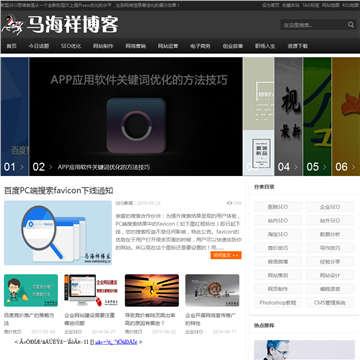Click the orange read-full-article button
Image resolution: width=360 pixels, height=360 pixels.
coord(226,255)
